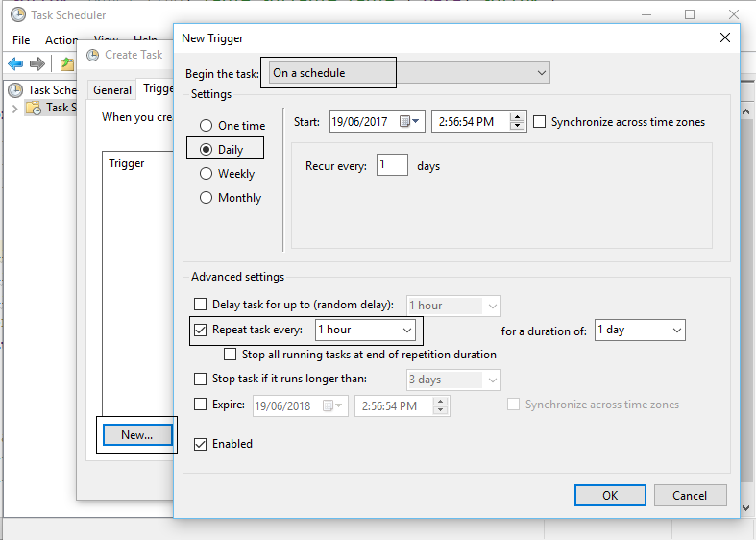Image resolution: width=756 pixels, height=540 pixels.
Task: Open the Begin the task dropdown
Action: coord(409,73)
